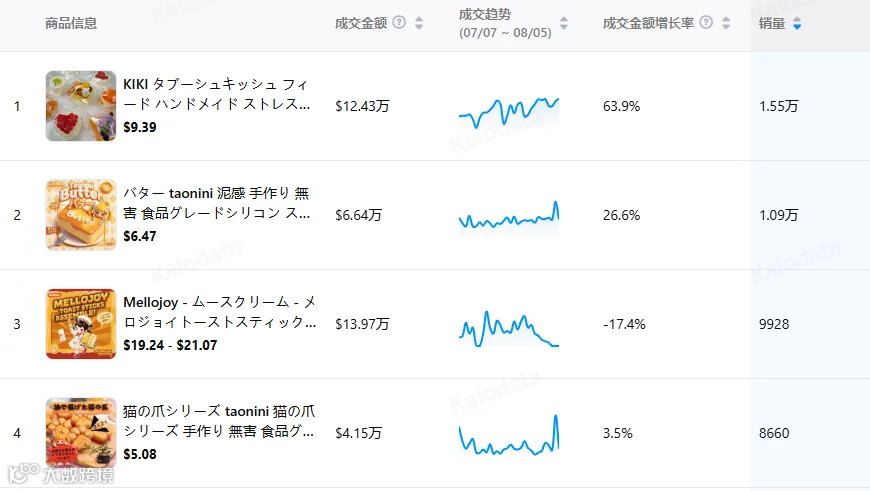Click the 成交趋势 column header text
Screen dimensions: 870x491
tap(485, 14)
